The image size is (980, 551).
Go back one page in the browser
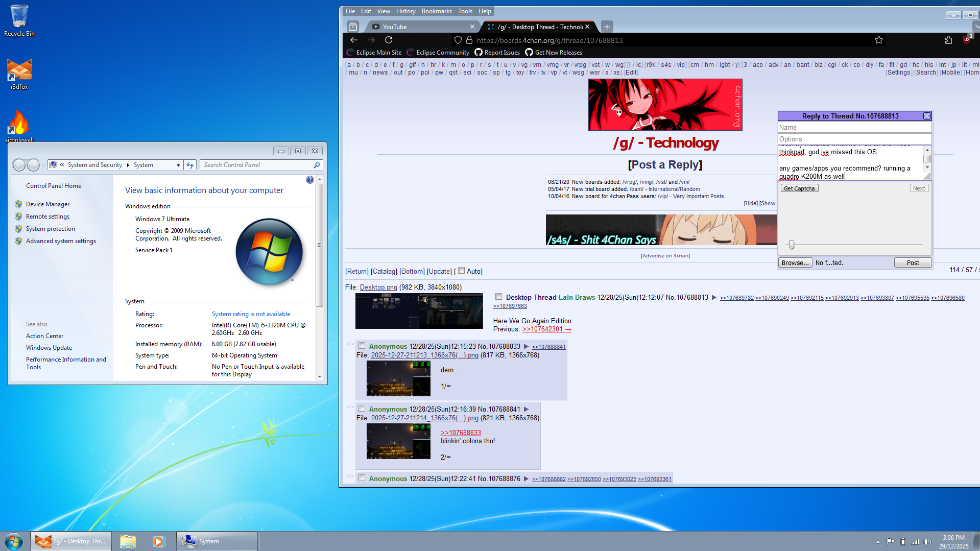point(354,40)
